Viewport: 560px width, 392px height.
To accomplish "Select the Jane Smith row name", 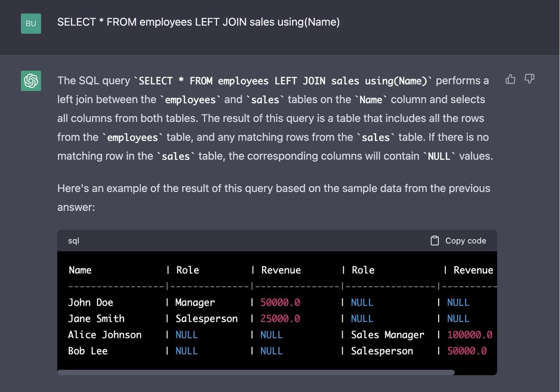I will tap(96, 319).
